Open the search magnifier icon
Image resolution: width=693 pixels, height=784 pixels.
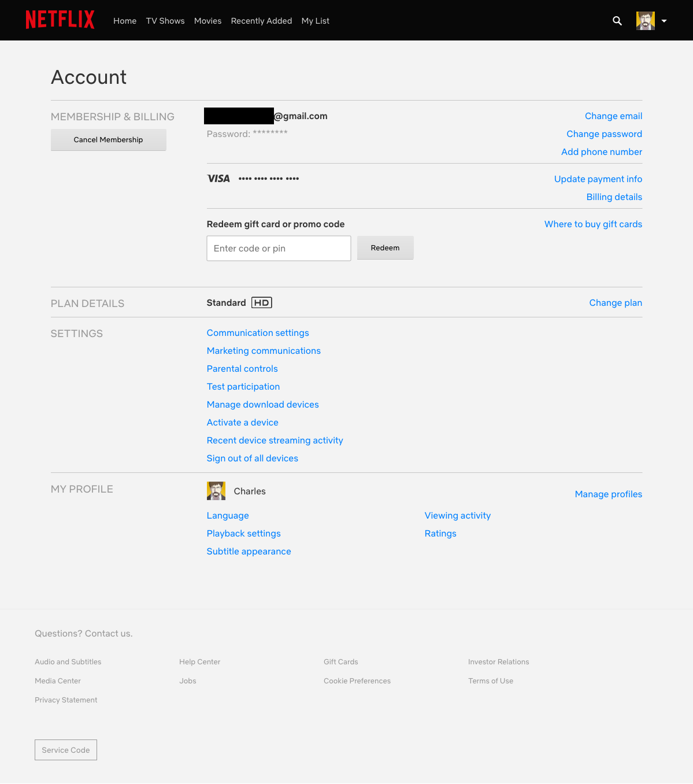(617, 21)
